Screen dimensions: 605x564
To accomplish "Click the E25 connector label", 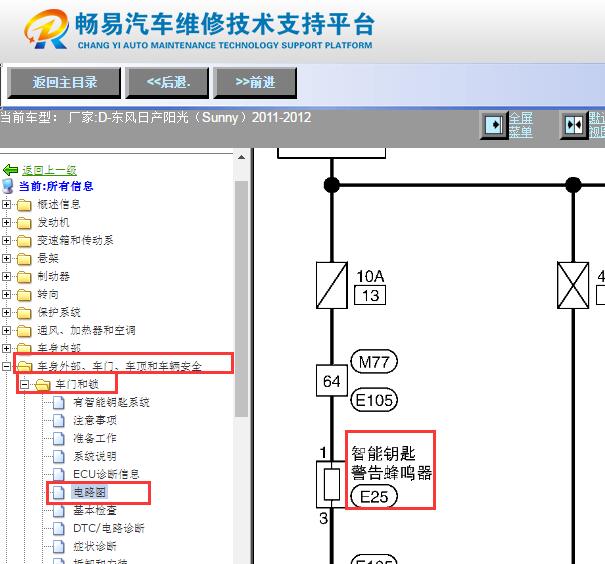I will click(374, 496).
